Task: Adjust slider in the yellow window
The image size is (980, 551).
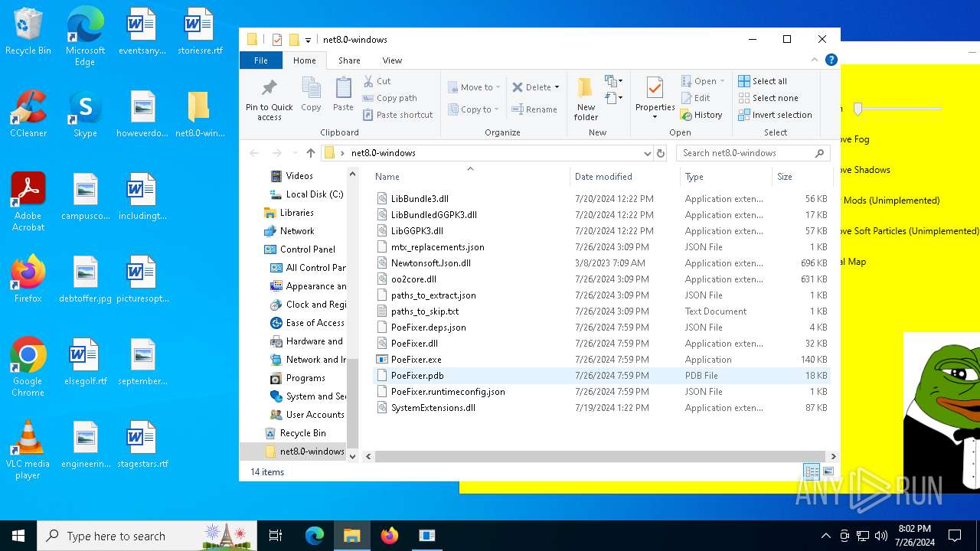Action: [x=858, y=109]
